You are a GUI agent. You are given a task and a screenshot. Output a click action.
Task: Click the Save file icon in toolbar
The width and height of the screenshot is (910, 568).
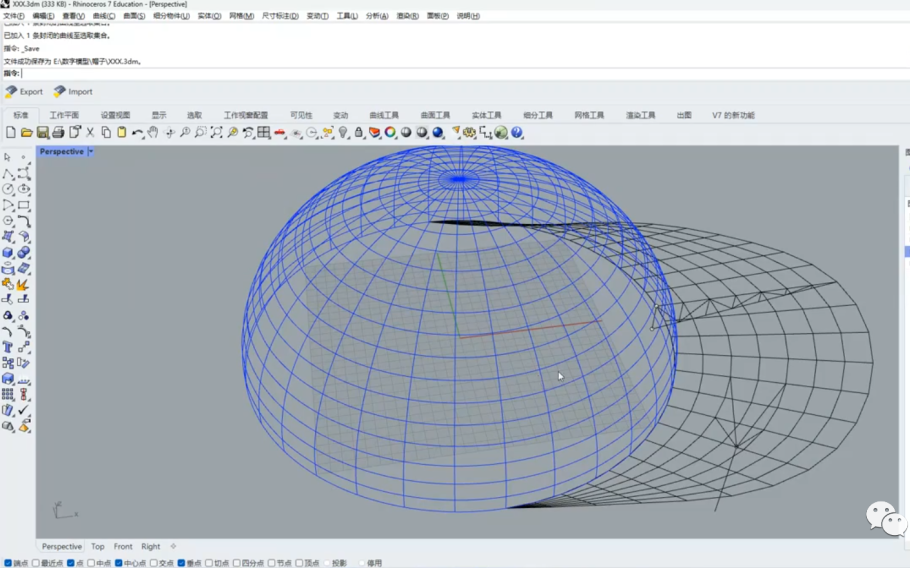(42, 132)
